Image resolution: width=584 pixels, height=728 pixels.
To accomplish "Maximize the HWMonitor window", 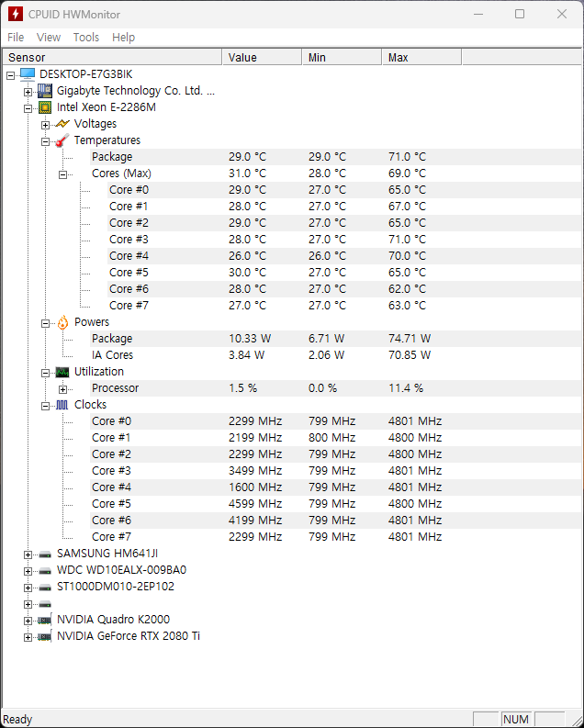I will (520, 14).
